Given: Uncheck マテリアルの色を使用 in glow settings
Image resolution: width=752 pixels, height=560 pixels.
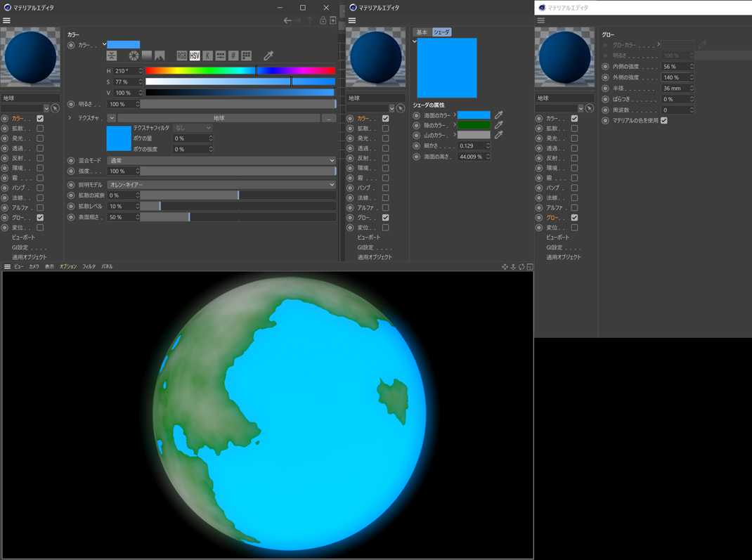Looking at the screenshot, I should 664,121.
